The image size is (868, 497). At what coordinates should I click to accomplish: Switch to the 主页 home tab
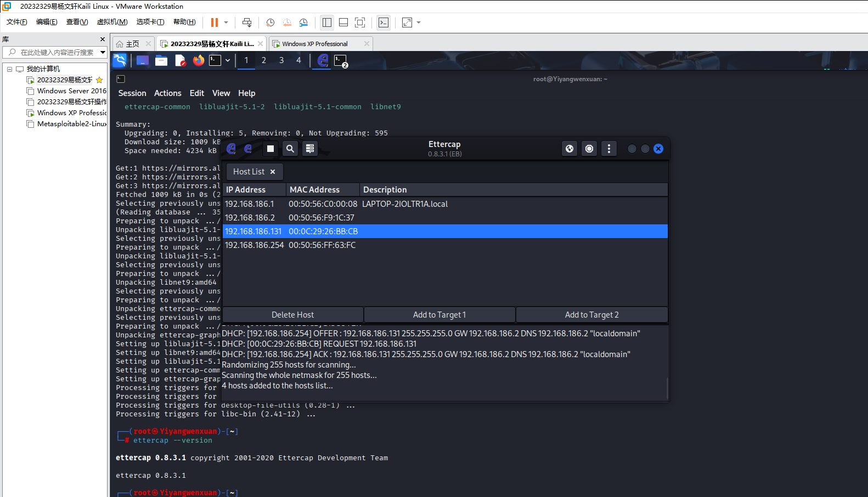tap(133, 44)
